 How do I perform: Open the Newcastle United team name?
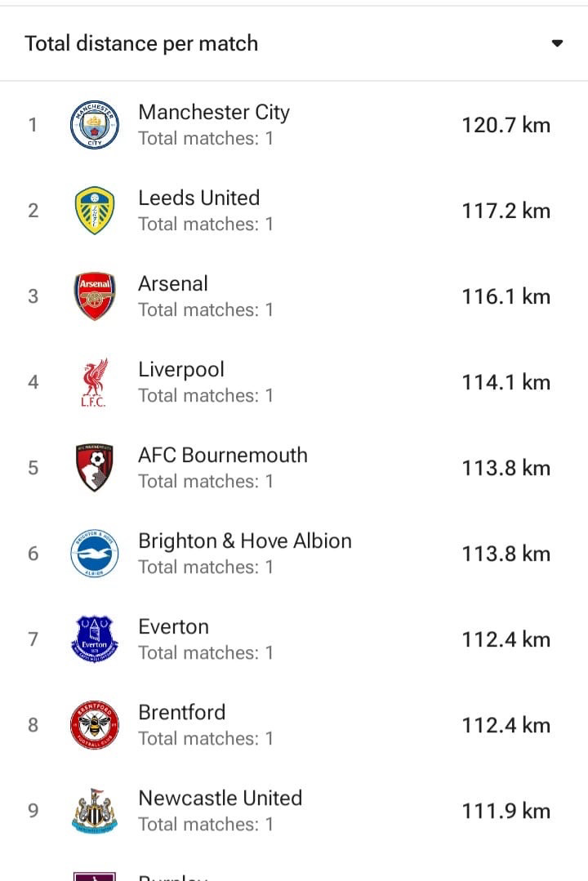pyautogui.click(x=220, y=798)
